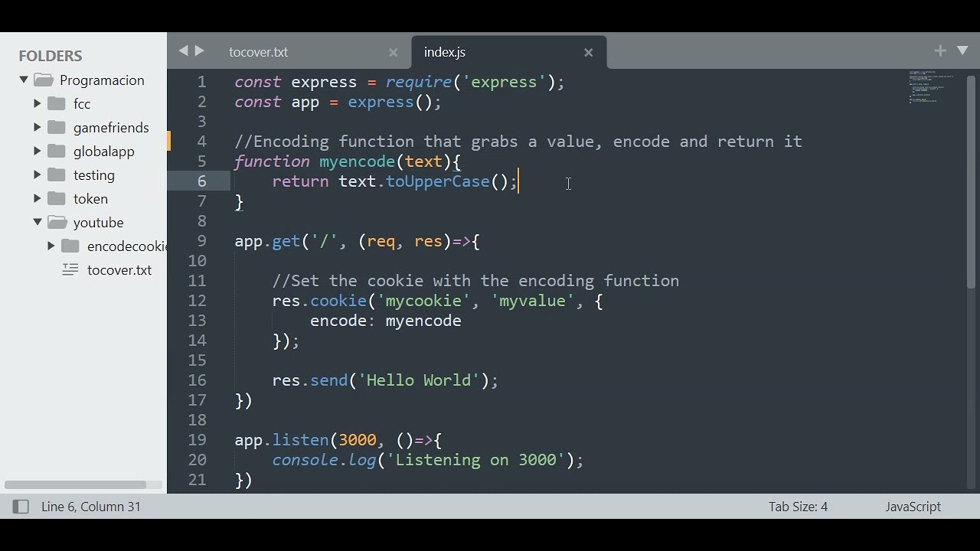This screenshot has height=551, width=980.
Task: Select the youtube folder name
Action: [x=98, y=223]
